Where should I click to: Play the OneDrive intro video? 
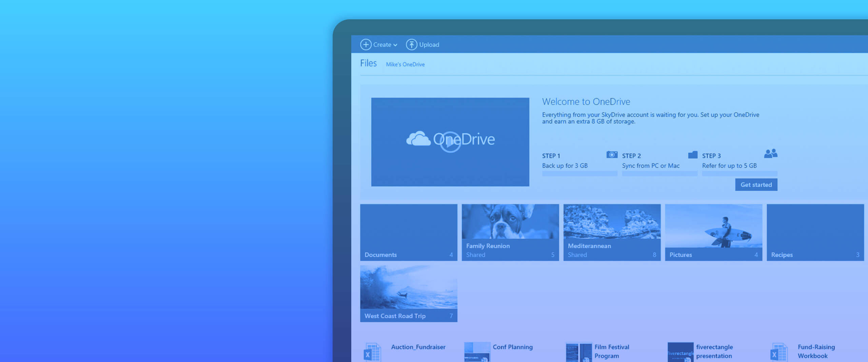(450, 142)
